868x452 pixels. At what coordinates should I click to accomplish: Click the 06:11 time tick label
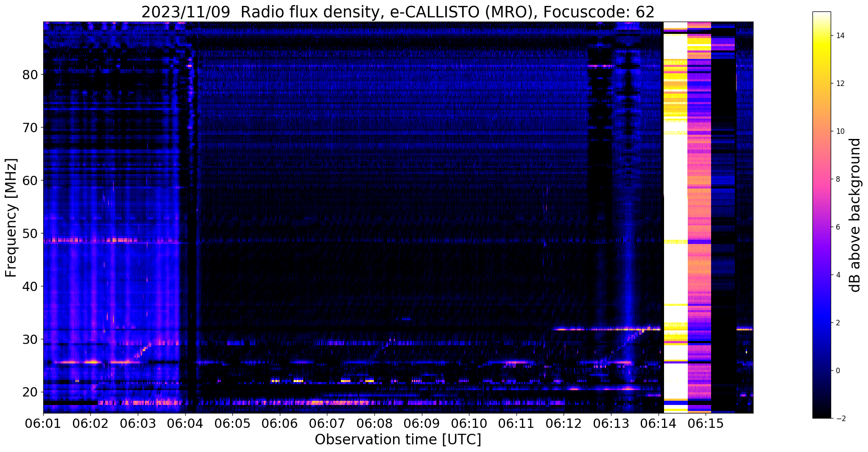(x=516, y=424)
